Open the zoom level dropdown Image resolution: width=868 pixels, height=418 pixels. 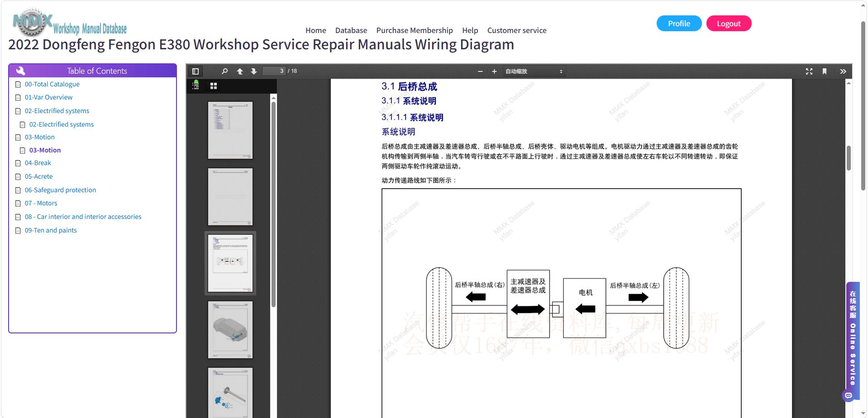pos(534,71)
